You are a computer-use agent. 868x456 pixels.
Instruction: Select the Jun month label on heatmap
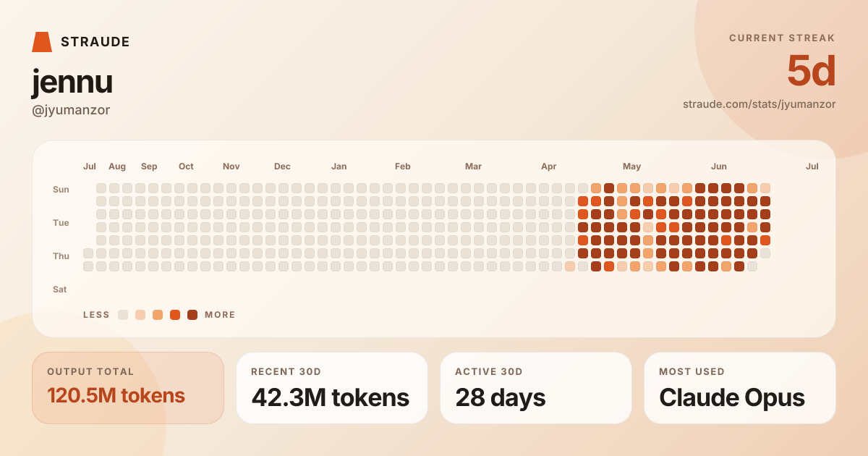pos(719,166)
